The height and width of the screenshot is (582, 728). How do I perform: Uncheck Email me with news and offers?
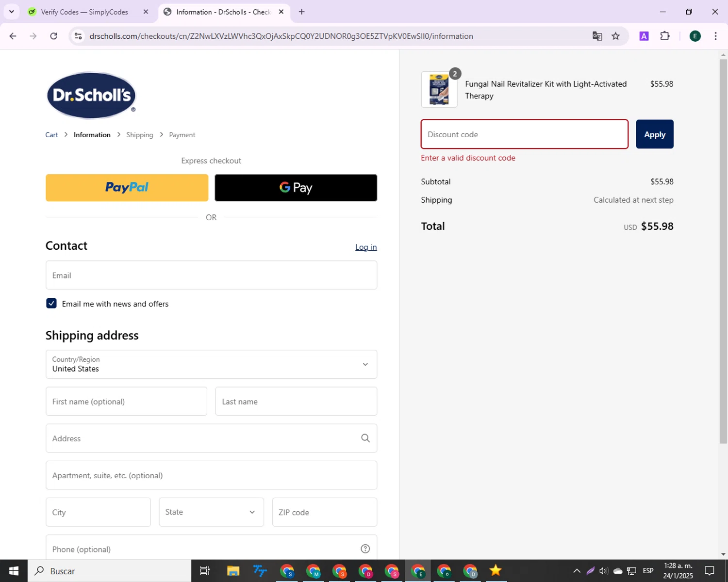click(51, 304)
